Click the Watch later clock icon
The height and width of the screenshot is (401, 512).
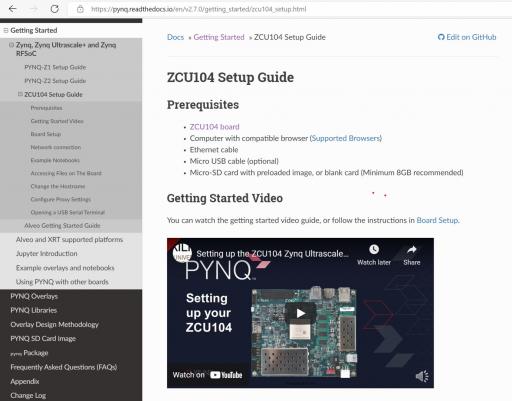coord(374,249)
